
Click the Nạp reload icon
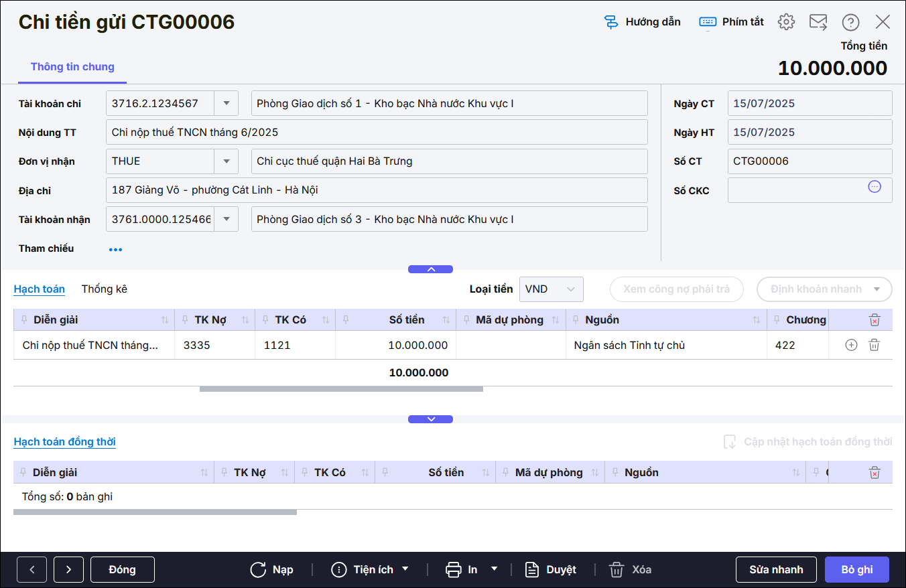click(259, 570)
